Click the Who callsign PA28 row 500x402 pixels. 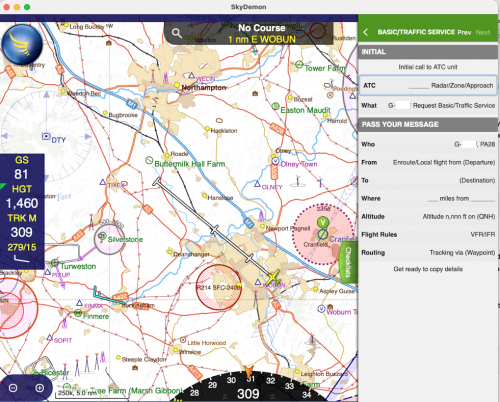(428, 144)
